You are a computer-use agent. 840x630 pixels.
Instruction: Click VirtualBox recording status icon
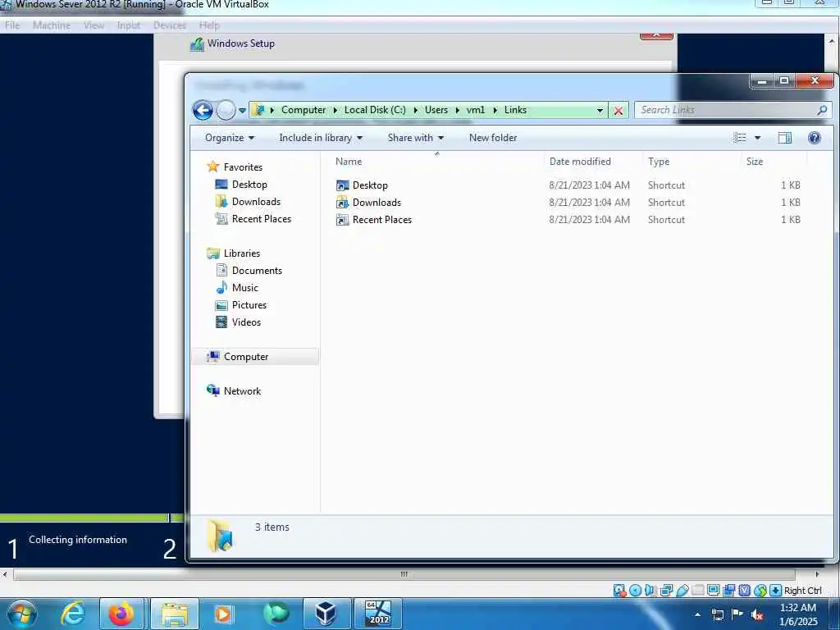[x=728, y=591]
